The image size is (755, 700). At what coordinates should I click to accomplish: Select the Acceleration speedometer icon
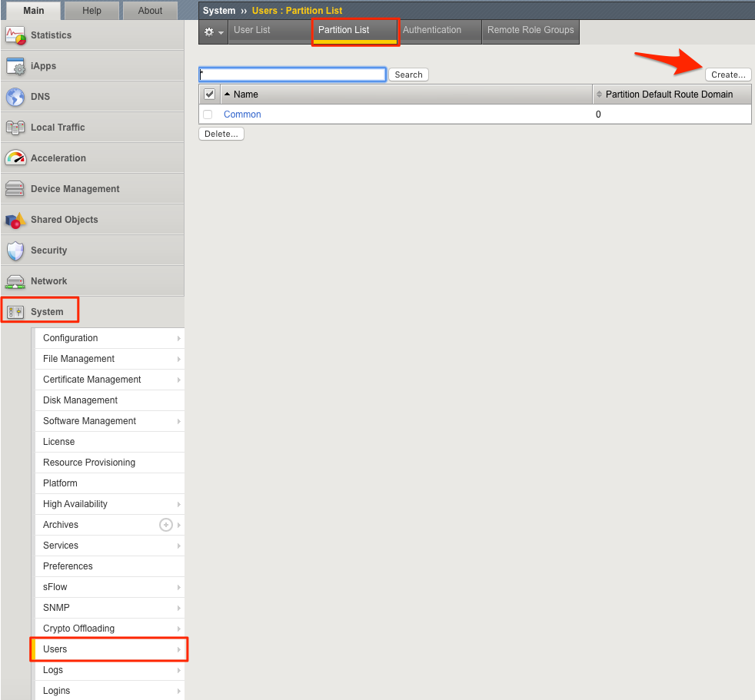[x=15, y=158]
